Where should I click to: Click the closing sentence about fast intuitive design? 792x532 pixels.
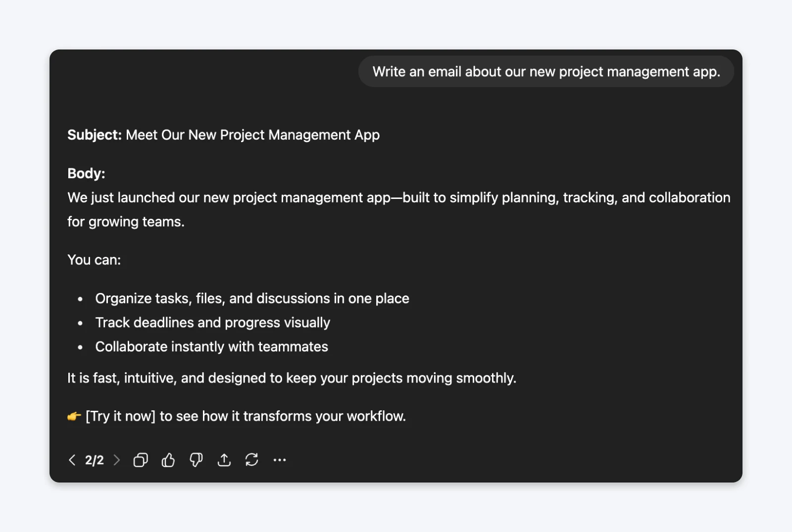(x=292, y=378)
